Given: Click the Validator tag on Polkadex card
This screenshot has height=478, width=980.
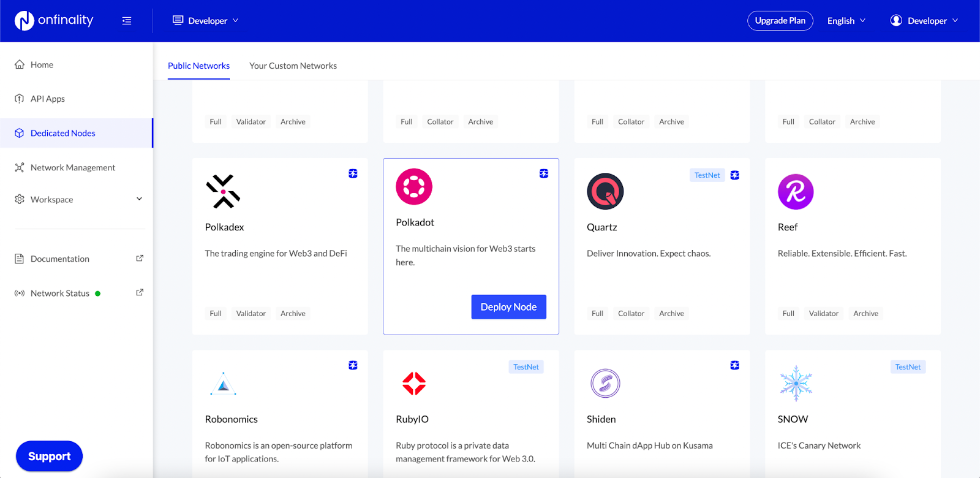Looking at the screenshot, I should point(251,314).
